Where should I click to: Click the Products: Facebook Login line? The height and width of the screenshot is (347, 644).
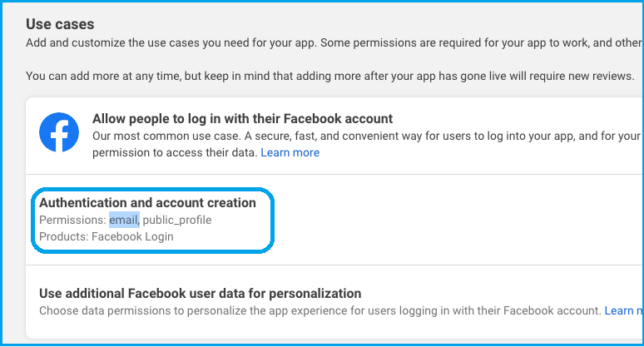(x=107, y=236)
